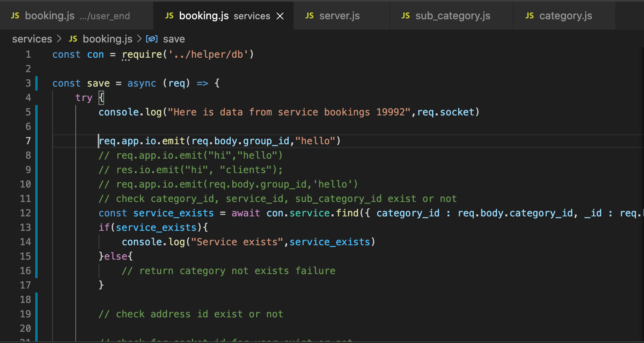The width and height of the screenshot is (644, 343).
Task: Click comment 'check address id exist or not'
Action: point(191,314)
